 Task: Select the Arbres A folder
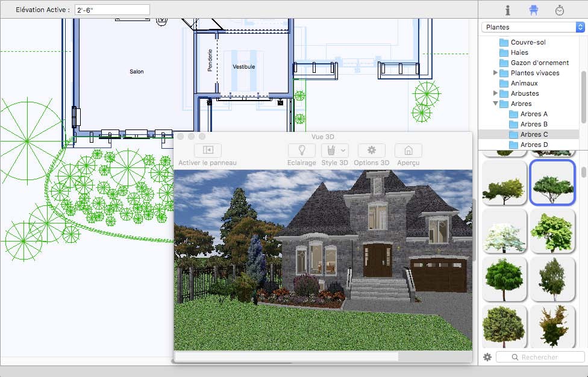(534, 114)
